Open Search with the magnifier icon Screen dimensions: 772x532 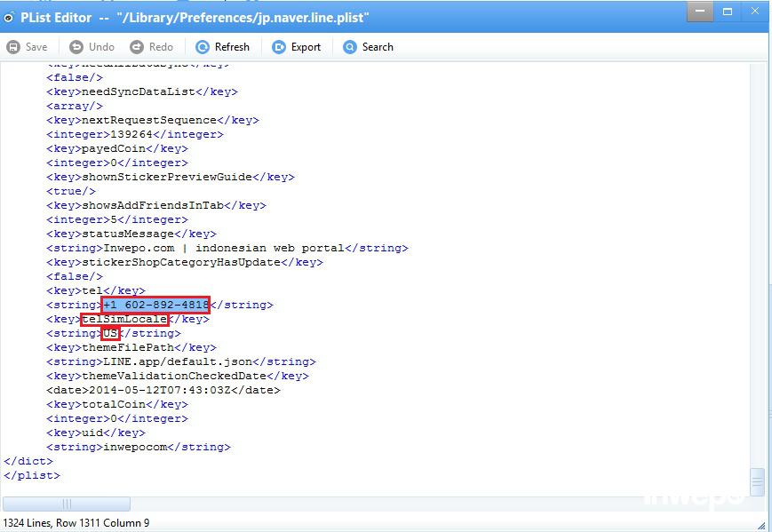click(349, 47)
